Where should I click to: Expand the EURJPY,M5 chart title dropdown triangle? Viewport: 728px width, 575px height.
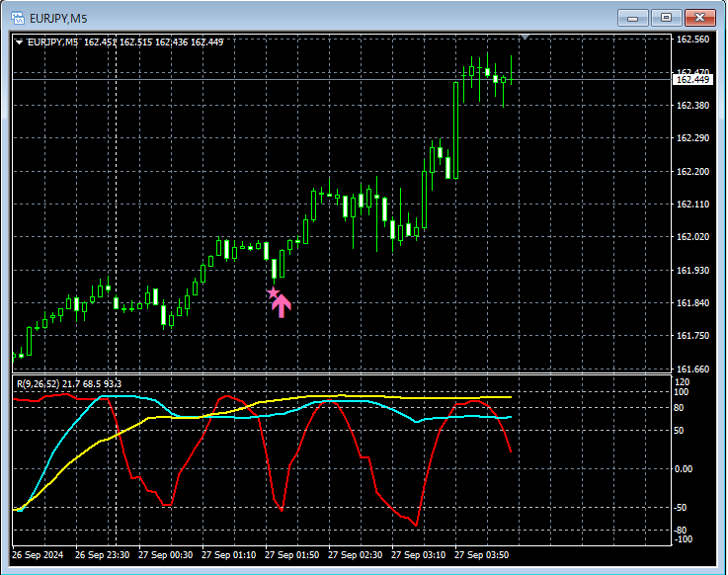pos(19,42)
